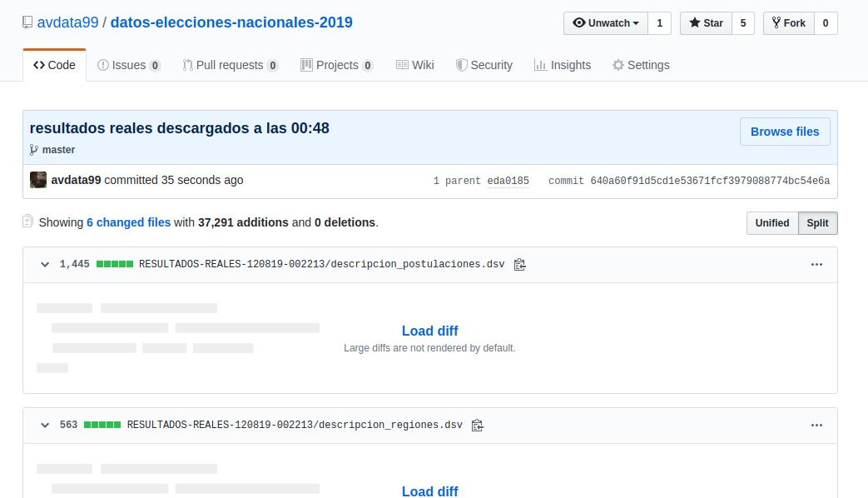Viewport: 868px width, 498px height.
Task: Open the Security tab
Action: 484,65
